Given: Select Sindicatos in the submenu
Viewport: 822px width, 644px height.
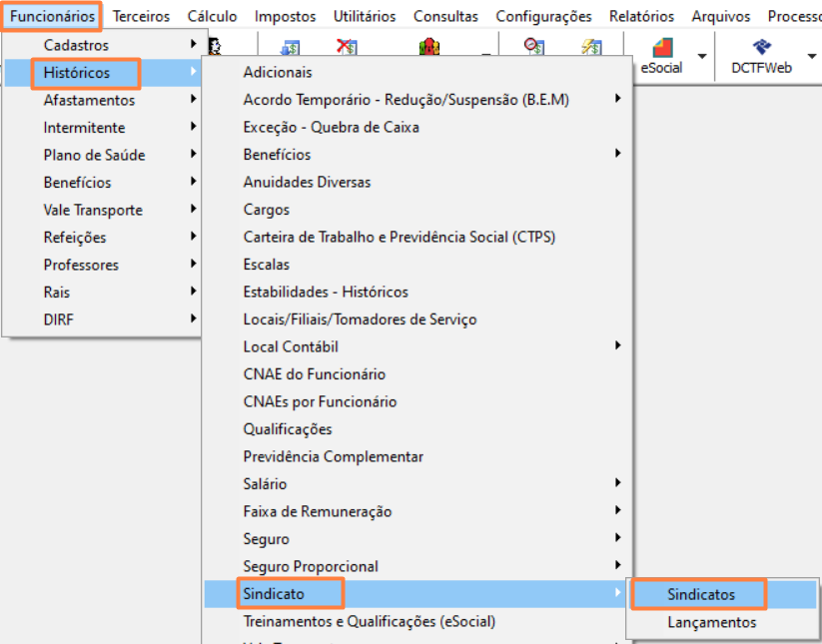Looking at the screenshot, I should point(700,594).
